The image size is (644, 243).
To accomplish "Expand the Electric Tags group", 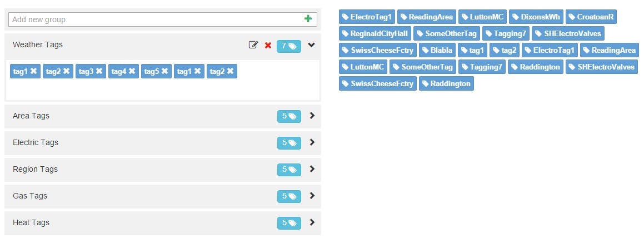I will [x=312, y=142].
